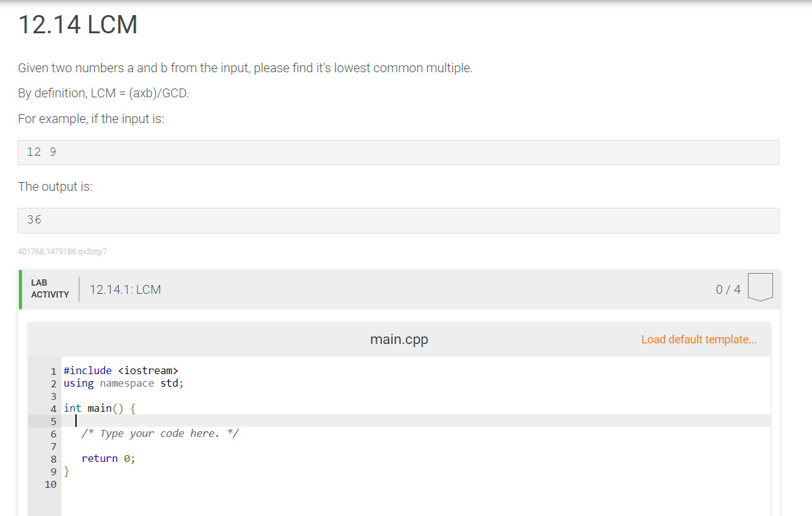812x516 pixels.
Task: Open the Load default template... link
Action: tap(699, 339)
